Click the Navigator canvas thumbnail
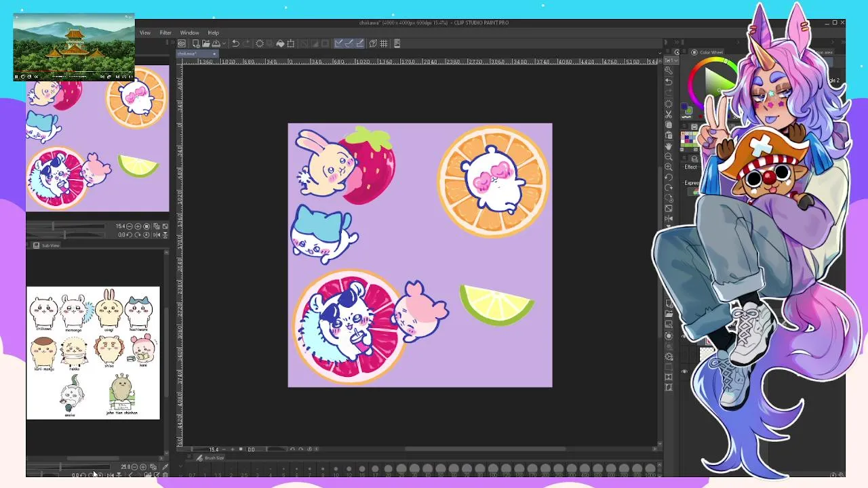The width and height of the screenshot is (868, 488). [x=98, y=139]
